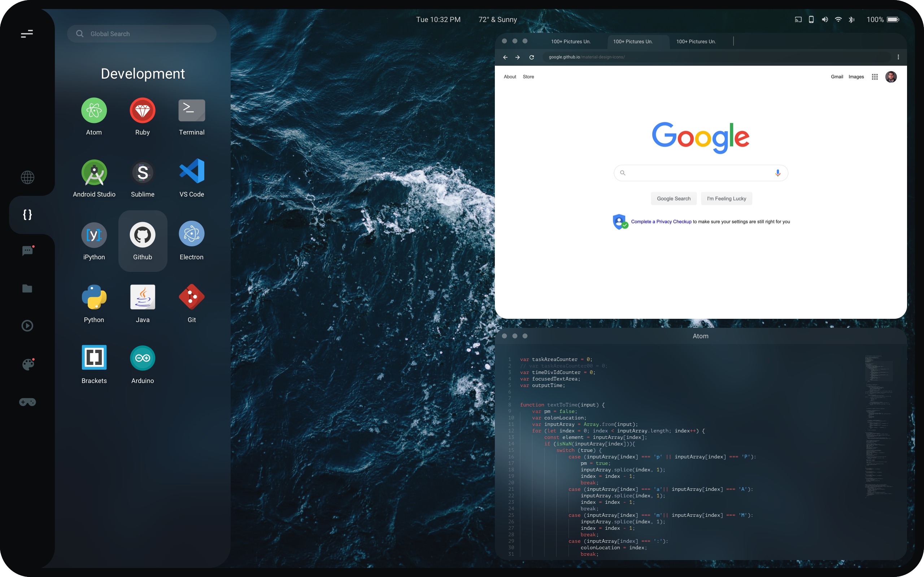The height and width of the screenshot is (577, 924).
Task: Switch to the third browser tab
Action: pyautogui.click(x=696, y=41)
